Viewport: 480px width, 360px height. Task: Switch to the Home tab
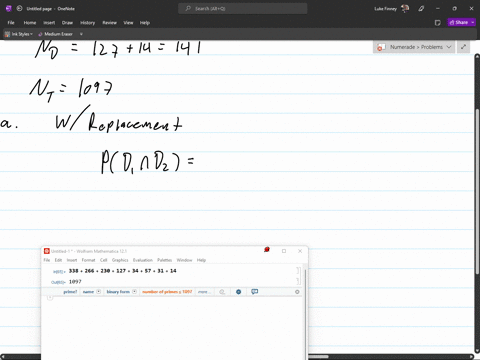30,23
